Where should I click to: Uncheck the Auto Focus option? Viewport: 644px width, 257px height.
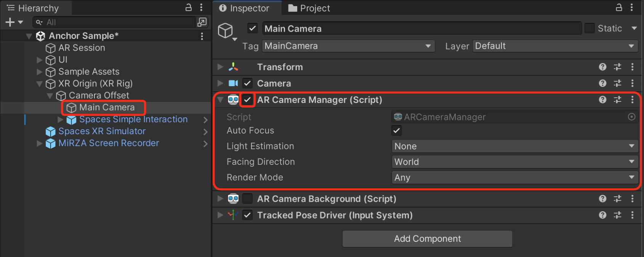[397, 130]
